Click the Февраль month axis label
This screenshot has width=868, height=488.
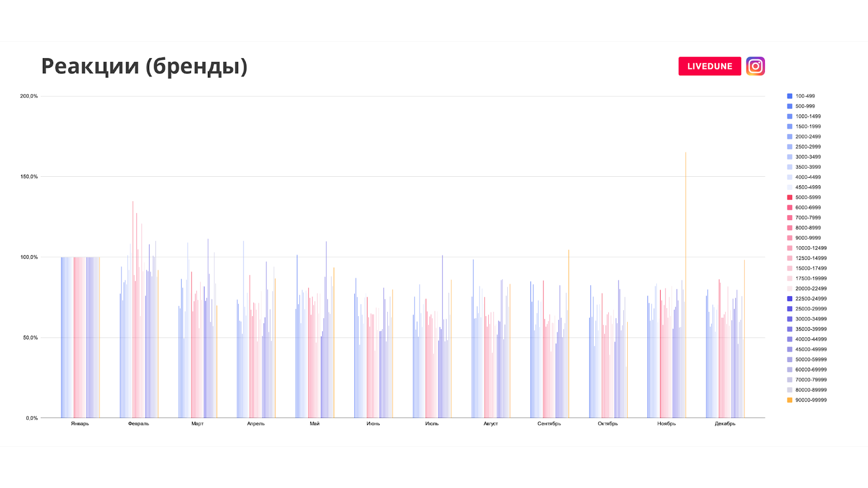(x=138, y=423)
